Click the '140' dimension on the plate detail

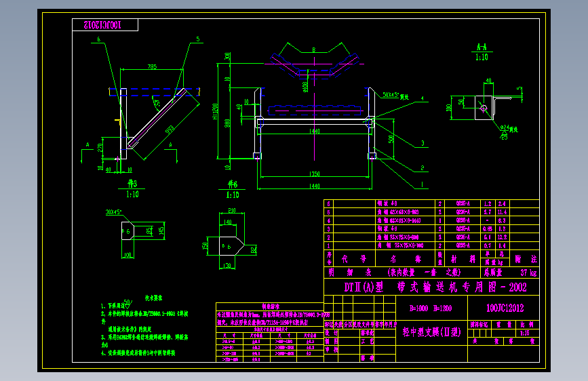point(228,222)
